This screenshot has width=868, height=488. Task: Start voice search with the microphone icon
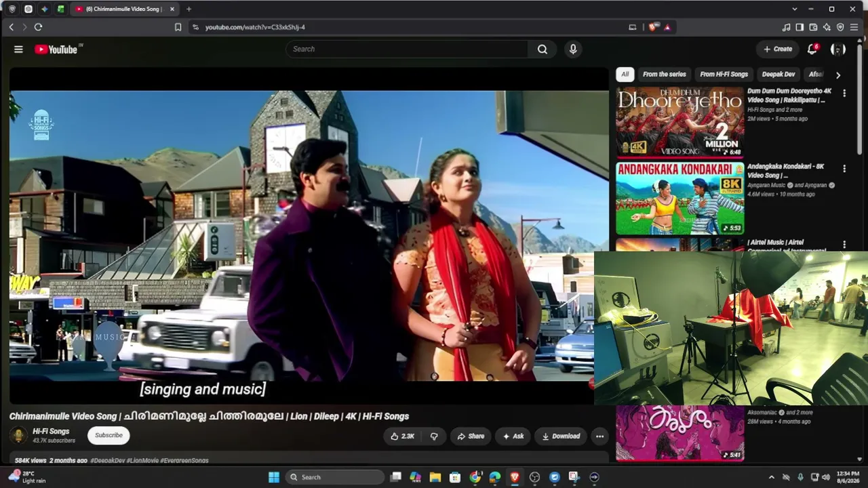(x=573, y=49)
